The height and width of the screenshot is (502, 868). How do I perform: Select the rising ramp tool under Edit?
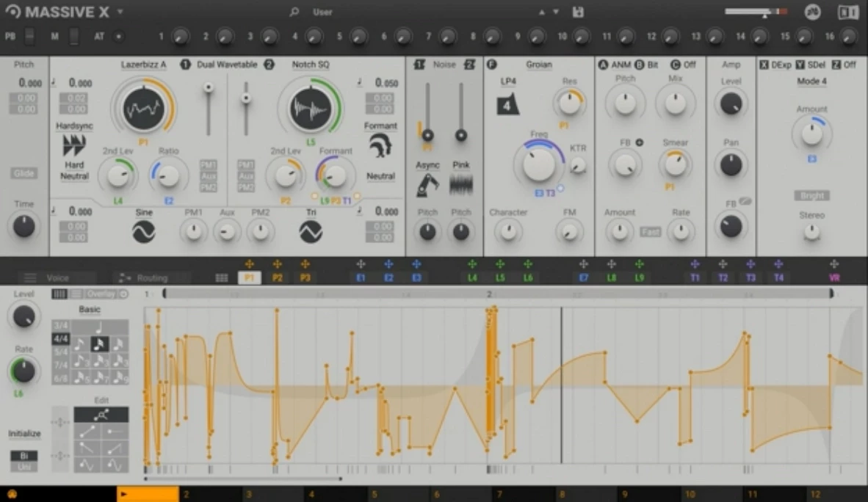87,431
